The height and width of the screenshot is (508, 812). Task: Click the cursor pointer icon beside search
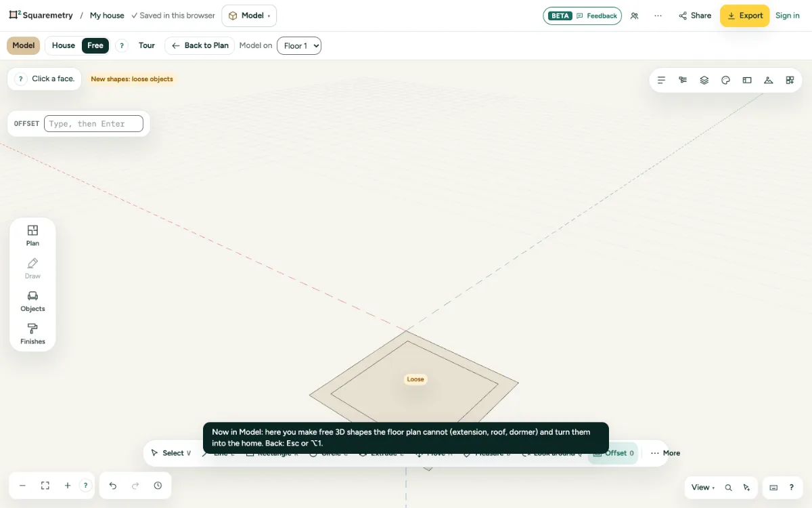(x=746, y=488)
